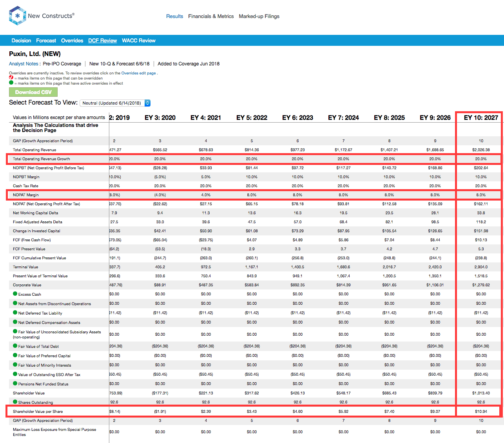Click the New Constructs logo icon

(x=17, y=16)
